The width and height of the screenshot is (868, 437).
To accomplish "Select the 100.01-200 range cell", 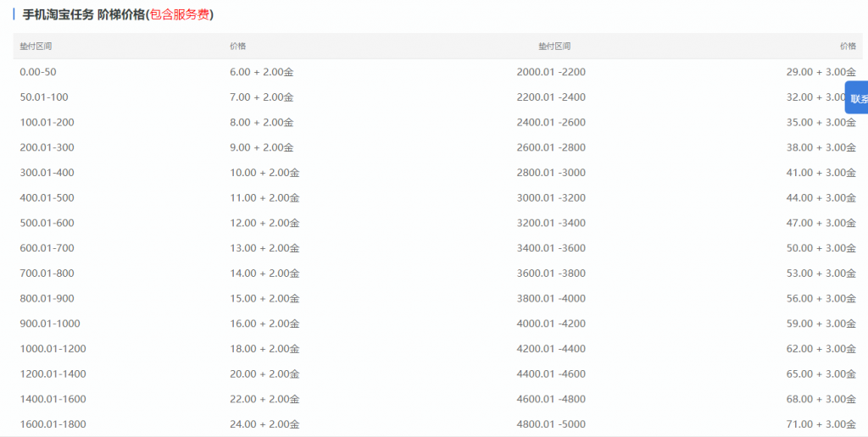I will [47, 122].
